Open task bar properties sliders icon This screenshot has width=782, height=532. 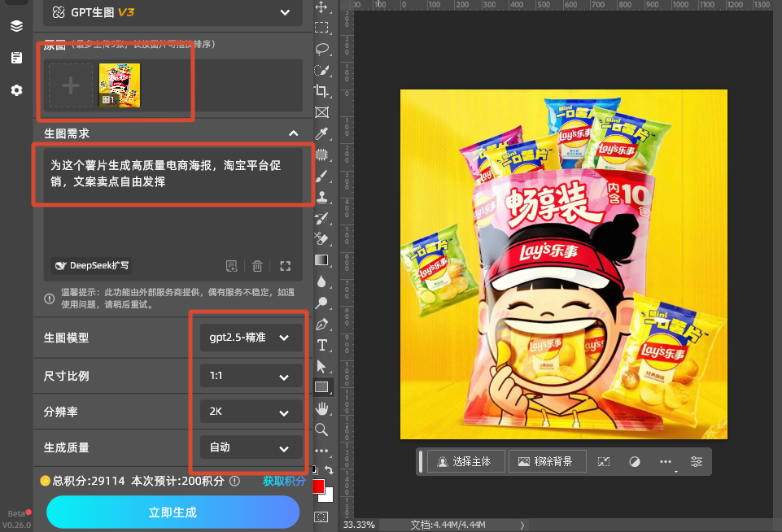(697, 462)
